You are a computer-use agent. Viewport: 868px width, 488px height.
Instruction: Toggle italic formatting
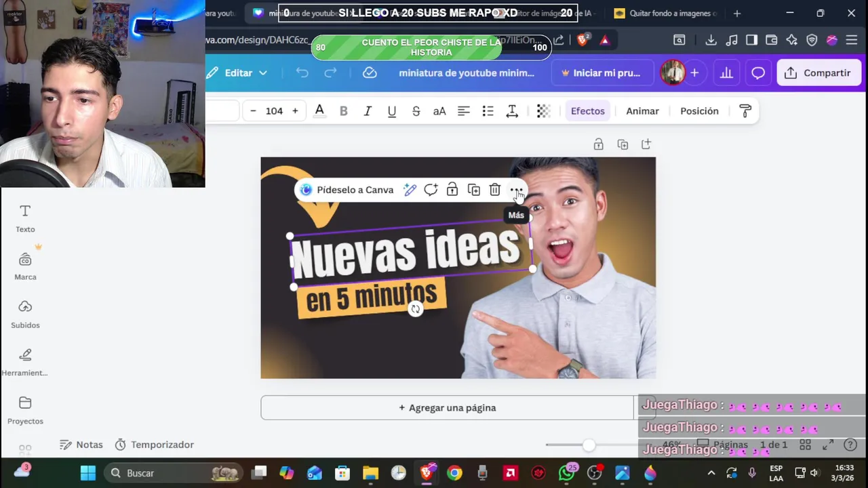(x=368, y=111)
